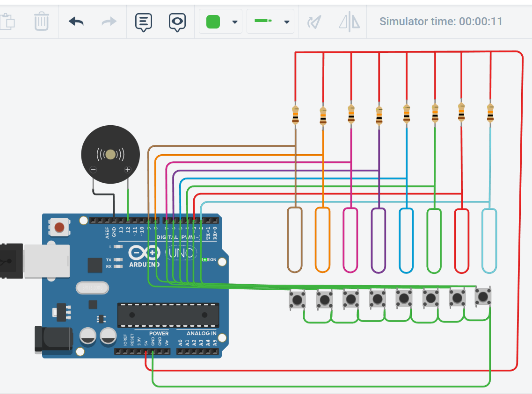Image resolution: width=532 pixels, height=394 pixels.
Task: Delete the selected component using the trash icon
Action: (41, 21)
